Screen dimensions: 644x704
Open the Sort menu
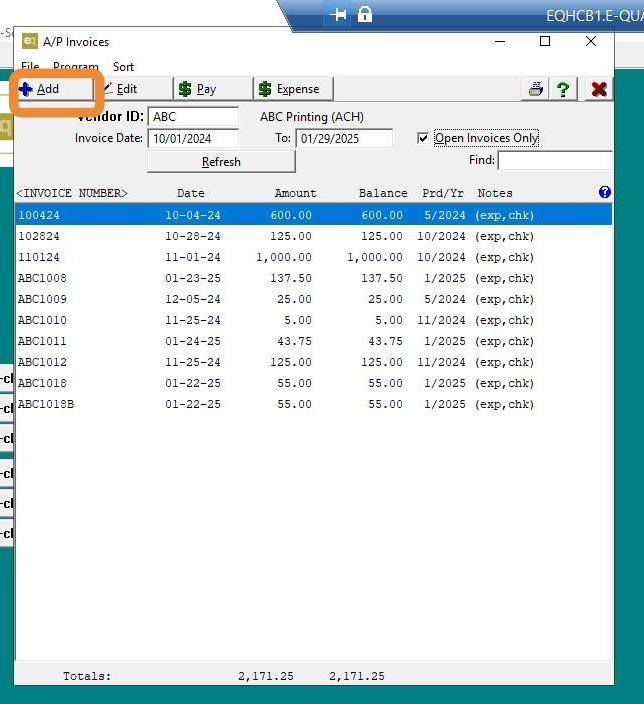pos(124,67)
